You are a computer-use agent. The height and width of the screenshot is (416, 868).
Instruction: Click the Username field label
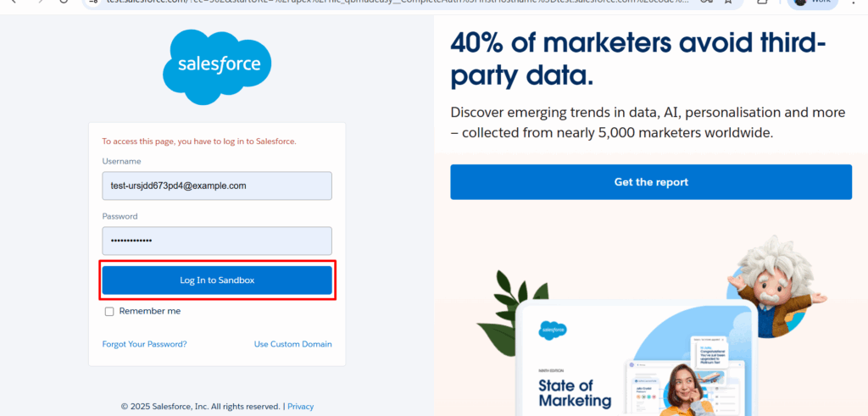coord(122,161)
